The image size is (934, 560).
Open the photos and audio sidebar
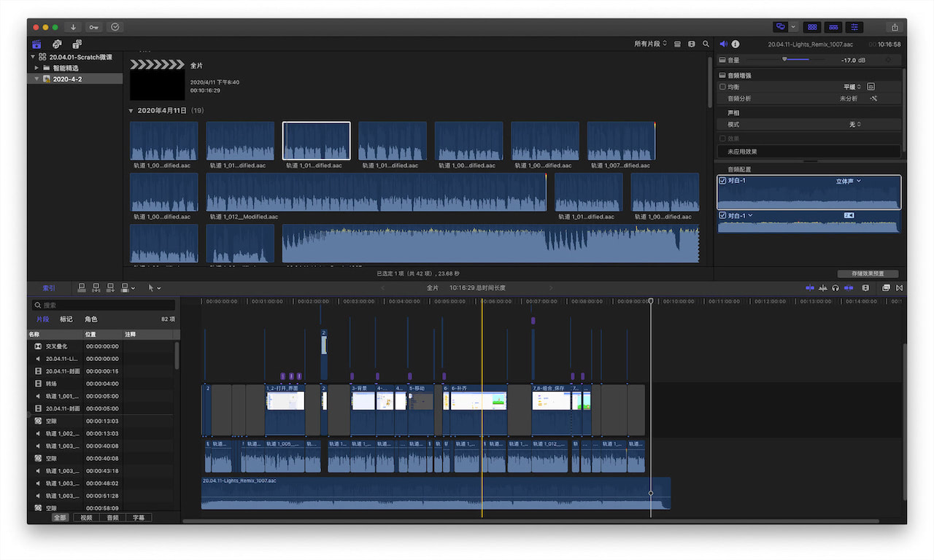tap(57, 44)
